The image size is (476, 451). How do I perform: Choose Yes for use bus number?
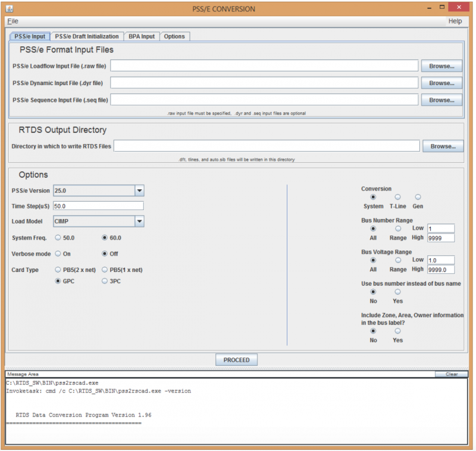pyautogui.click(x=397, y=292)
